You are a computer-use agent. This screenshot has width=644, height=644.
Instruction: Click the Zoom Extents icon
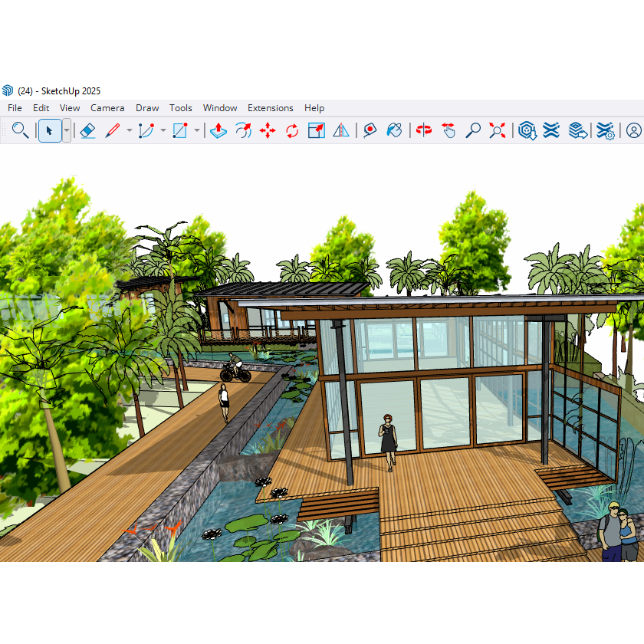pyautogui.click(x=497, y=130)
